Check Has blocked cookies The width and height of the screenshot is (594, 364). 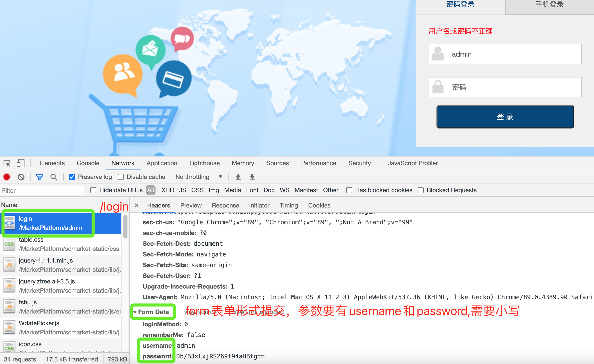coord(349,190)
